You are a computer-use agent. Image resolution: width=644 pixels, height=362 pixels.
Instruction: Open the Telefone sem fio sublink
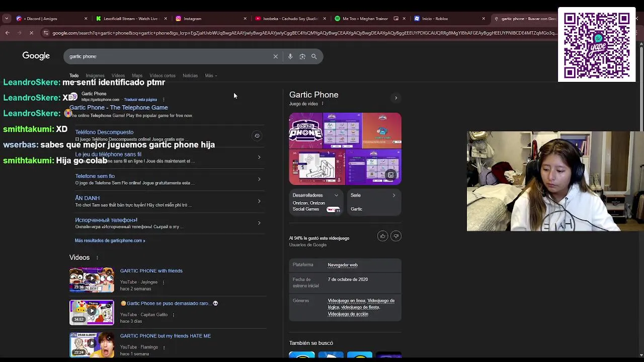[95, 176]
